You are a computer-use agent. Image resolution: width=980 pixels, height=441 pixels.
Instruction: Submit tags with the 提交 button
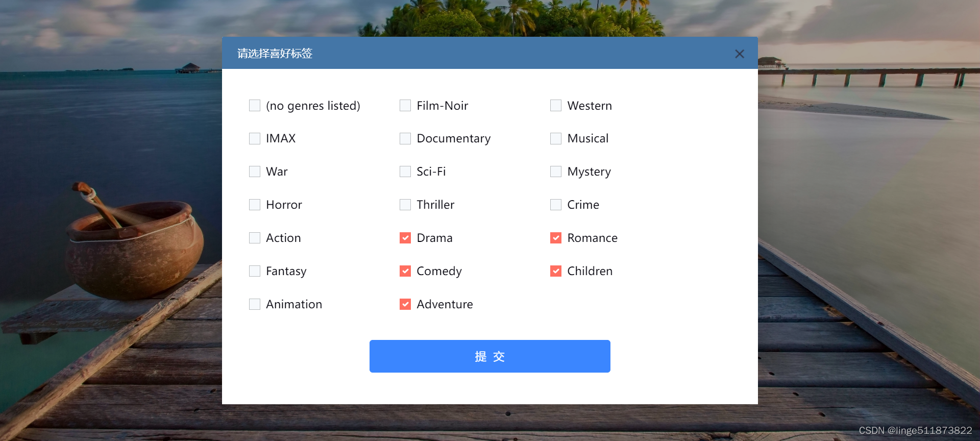pos(490,356)
